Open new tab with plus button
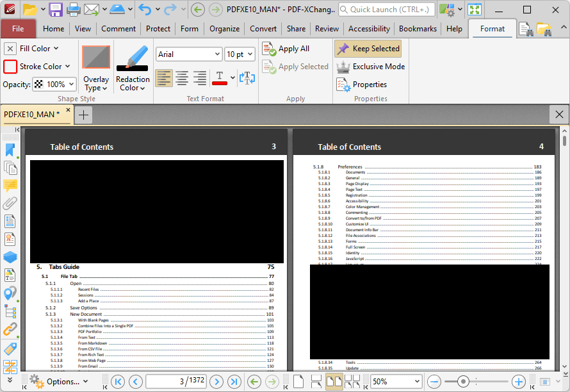This screenshot has height=392, width=570. pyautogui.click(x=83, y=115)
